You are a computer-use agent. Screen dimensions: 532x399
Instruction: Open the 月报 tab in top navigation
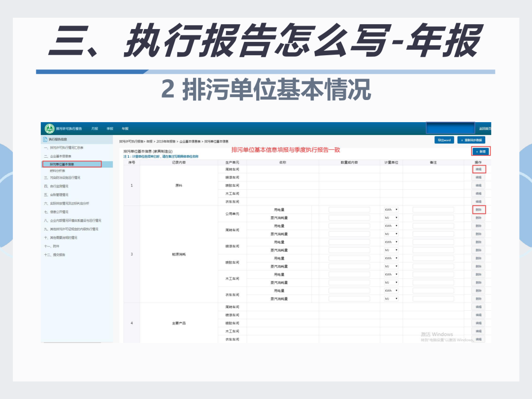95,129
